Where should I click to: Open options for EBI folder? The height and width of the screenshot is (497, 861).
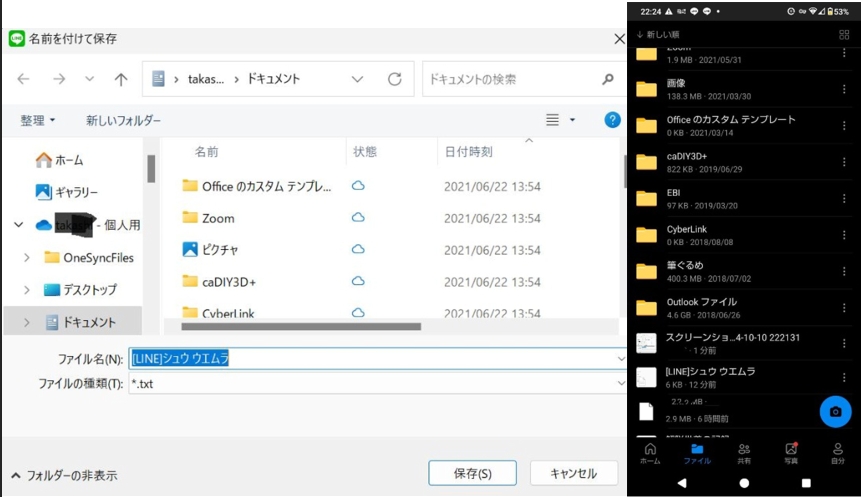pos(844,198)
